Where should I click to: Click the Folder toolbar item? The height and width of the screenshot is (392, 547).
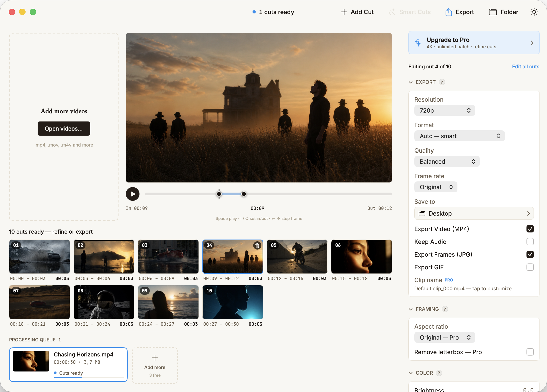(x=503, y=12)
